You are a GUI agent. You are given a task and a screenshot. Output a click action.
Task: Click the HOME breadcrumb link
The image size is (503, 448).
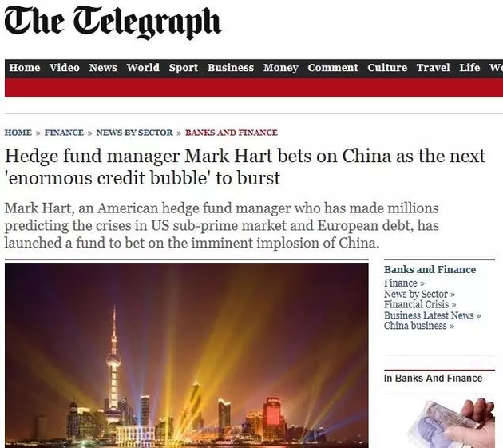[18, 133]
